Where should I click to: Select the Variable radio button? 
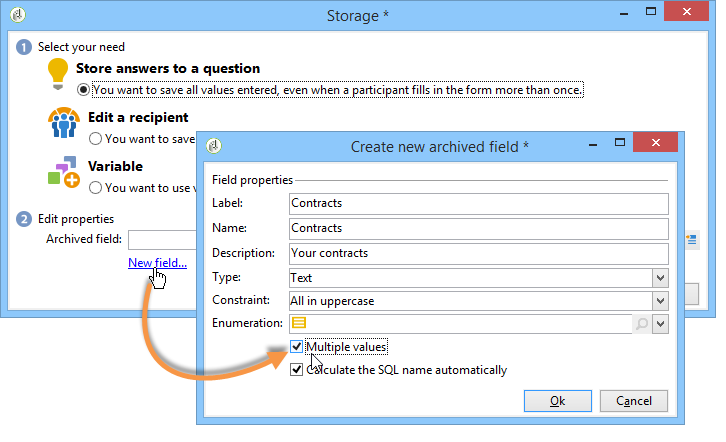click(x=96, y=187)
